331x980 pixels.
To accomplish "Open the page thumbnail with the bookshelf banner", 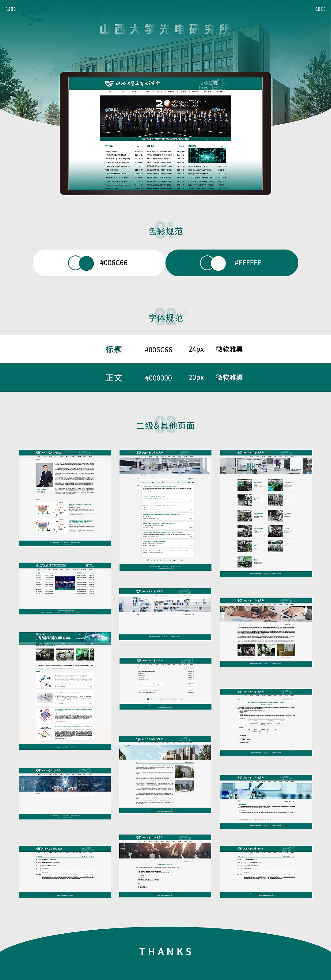I will 165,614.
